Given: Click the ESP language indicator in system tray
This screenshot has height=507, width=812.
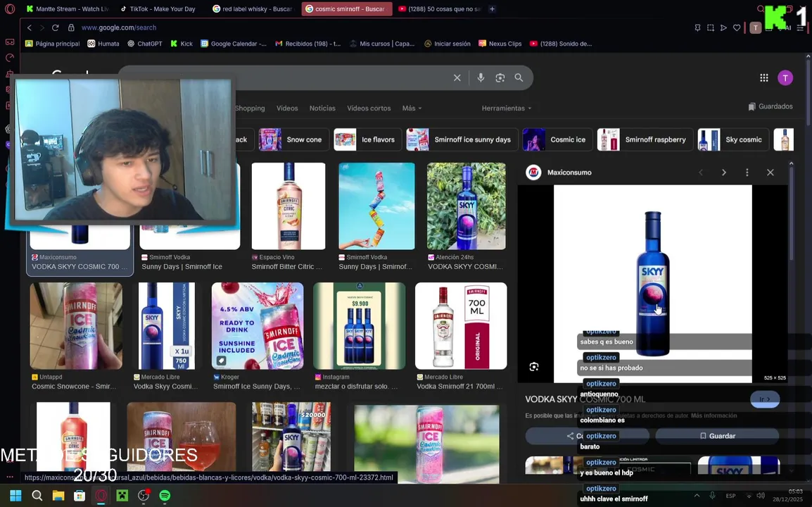Looking at the screenshot, I should 730,496.
